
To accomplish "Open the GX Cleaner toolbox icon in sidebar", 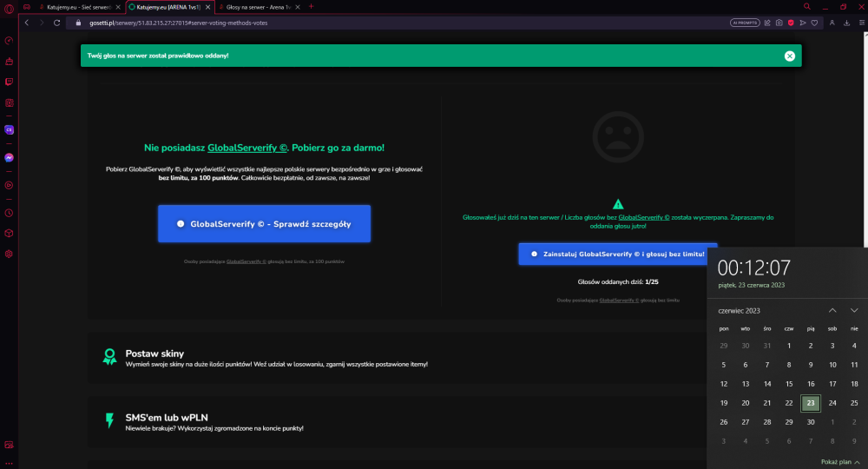I will (9, 62).
